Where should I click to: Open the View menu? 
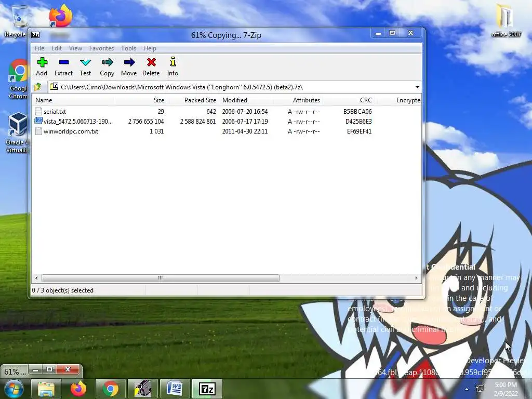point(76,48)
